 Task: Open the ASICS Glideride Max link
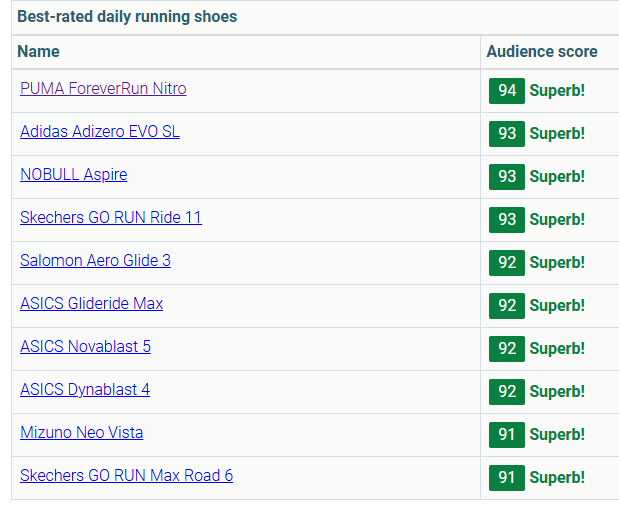(x=92, y=304)
